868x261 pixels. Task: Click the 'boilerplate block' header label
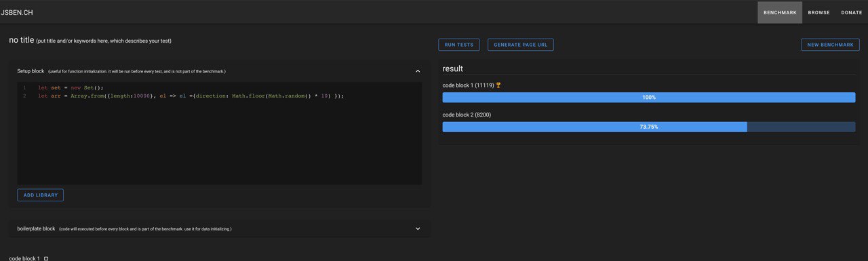pyautogui.click(x=36, y=228)
